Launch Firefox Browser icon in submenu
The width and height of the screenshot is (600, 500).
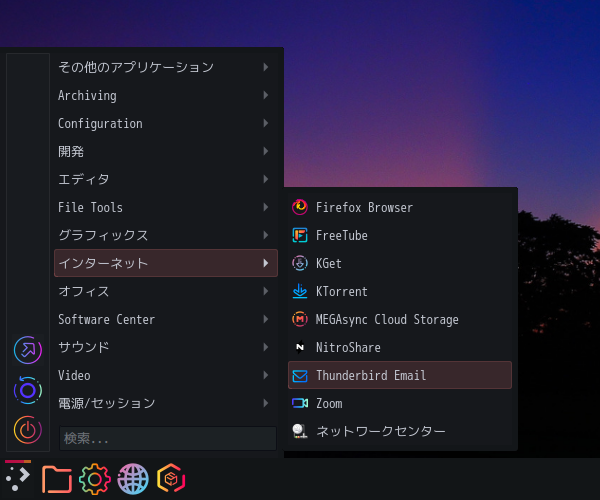[300, 207]
